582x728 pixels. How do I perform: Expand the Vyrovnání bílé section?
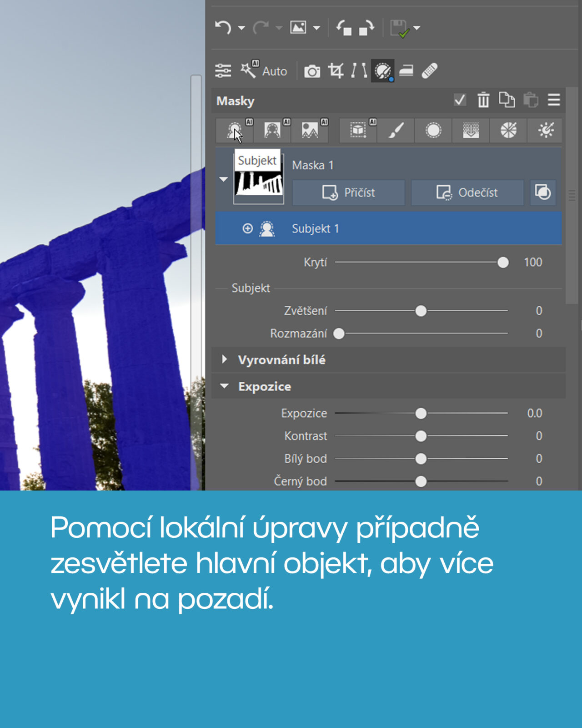pyautogui.click(x=225, y=359)
